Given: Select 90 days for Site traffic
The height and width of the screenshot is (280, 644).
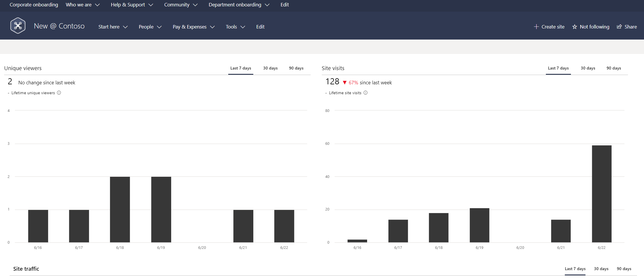Looking at the screenshot, I should pyautogui.click(x=624, y=269).
